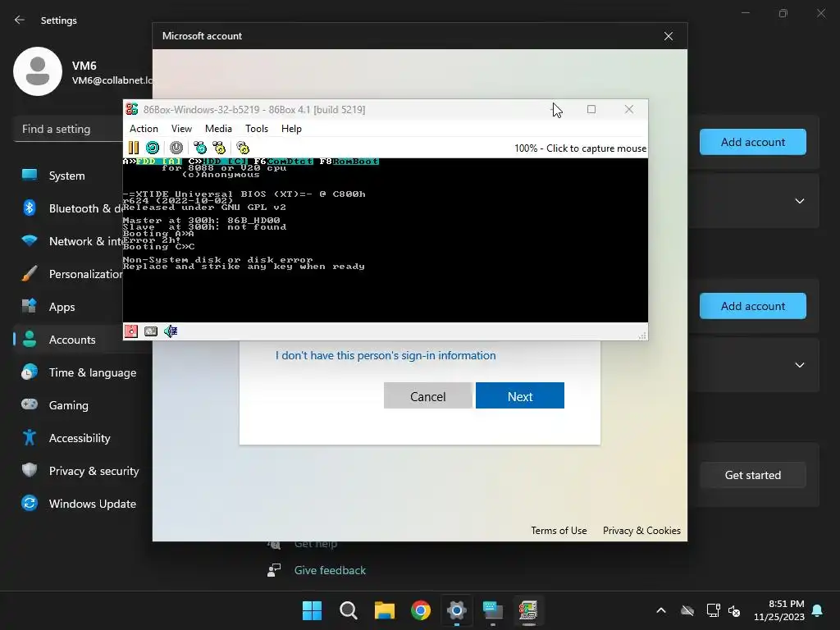840x630 pixels.
Task: Click inside the 86Box emulated screen
Action: [x=386, y=240]
